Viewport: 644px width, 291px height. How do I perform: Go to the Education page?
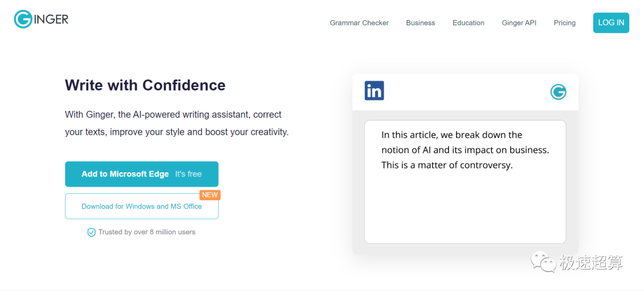coord(469,23)
